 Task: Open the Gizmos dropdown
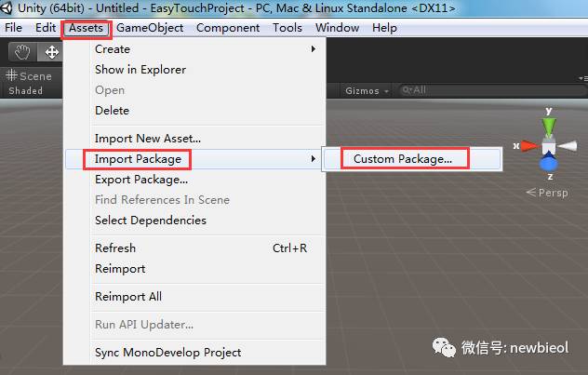point(367,91)
